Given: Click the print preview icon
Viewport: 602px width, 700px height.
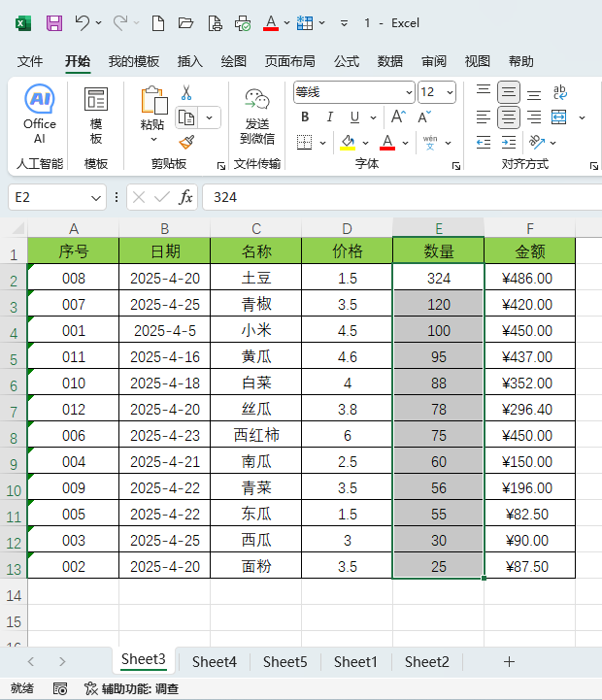Looking at the screenshot, I should (215, 22).
